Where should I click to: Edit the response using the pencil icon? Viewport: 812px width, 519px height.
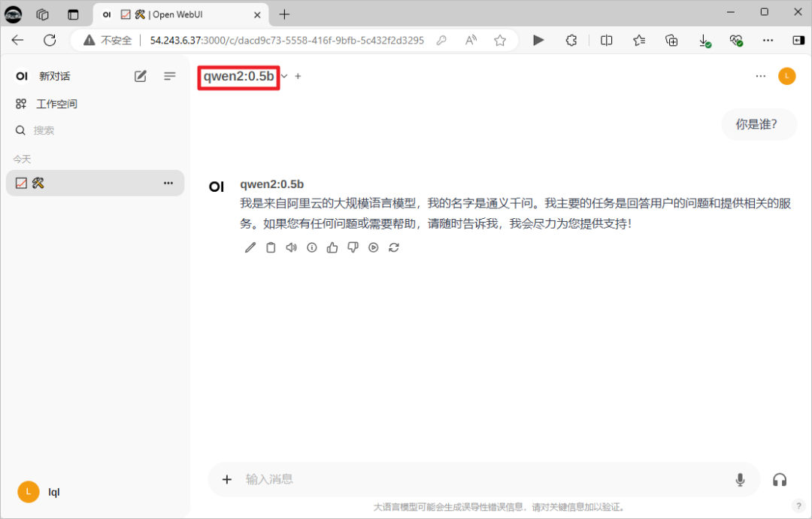(250, 247)
